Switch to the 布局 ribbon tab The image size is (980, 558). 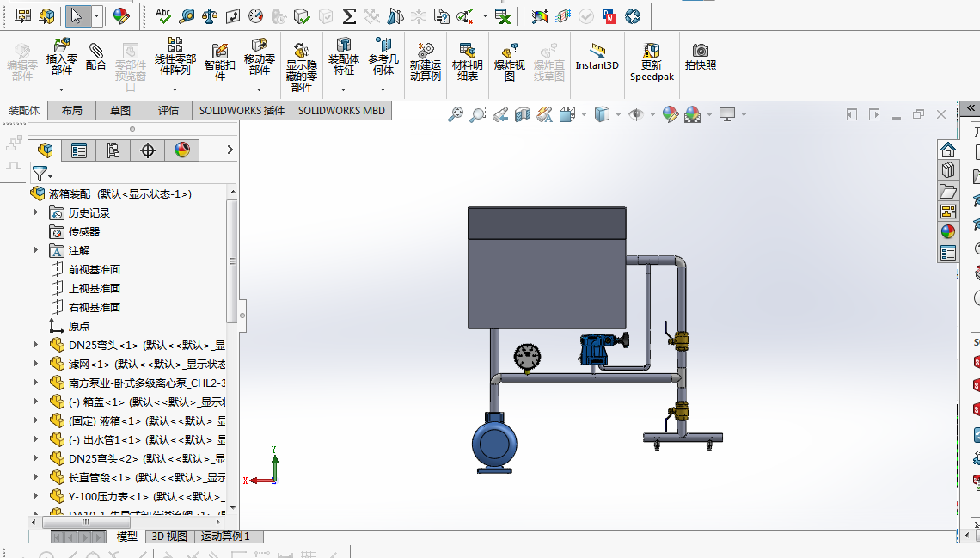72,111
